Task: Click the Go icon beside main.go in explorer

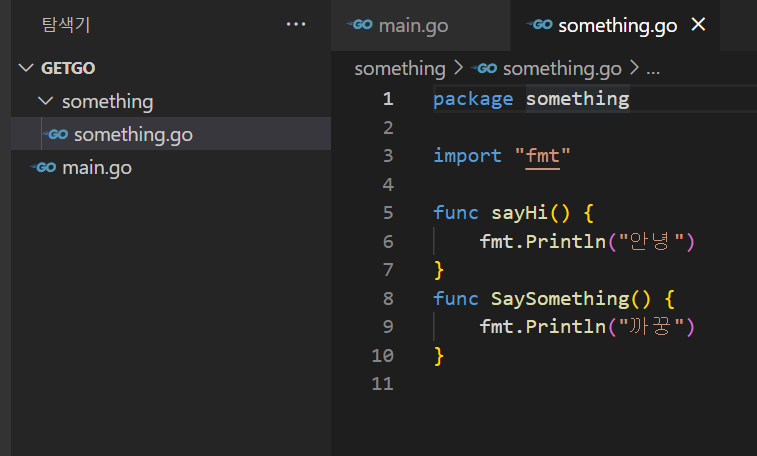Action: click(x=44, y=167)
